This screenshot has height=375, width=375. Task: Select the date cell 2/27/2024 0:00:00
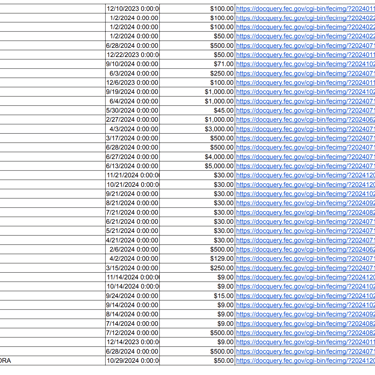pyautogui.click(x=133, y=120)
